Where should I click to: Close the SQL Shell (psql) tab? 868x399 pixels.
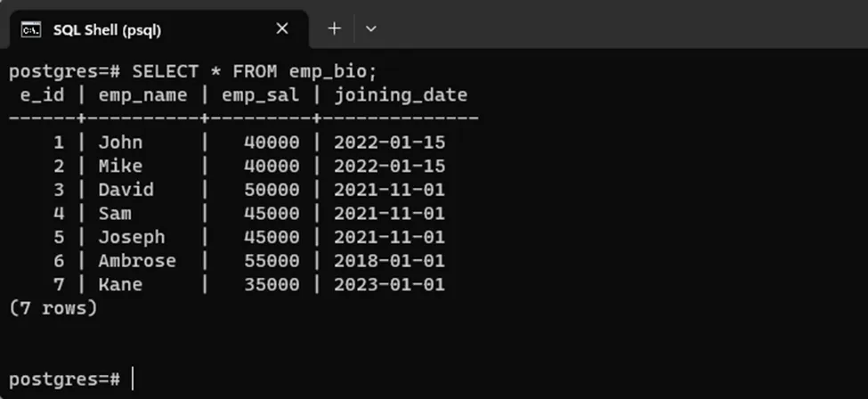[x=282, y=28]
